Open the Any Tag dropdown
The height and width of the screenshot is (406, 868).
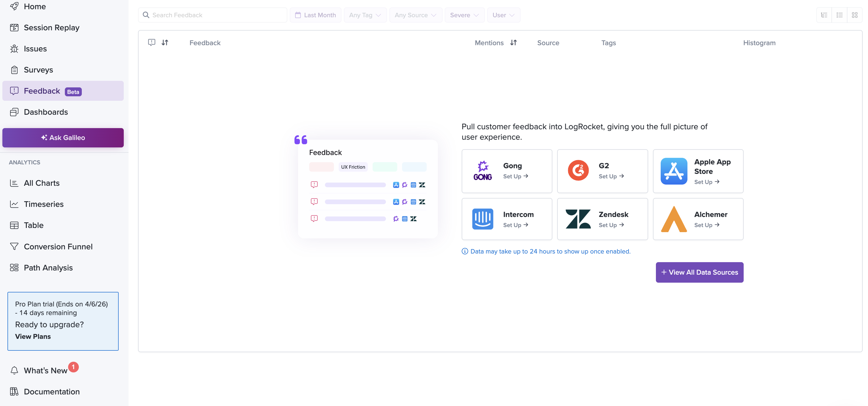pyautogui.click(x=365, y=15)
